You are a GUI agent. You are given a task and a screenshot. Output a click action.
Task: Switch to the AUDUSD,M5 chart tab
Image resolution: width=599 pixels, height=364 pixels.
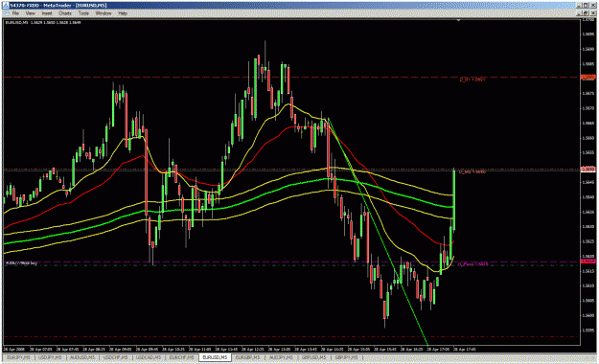point(82,357)
